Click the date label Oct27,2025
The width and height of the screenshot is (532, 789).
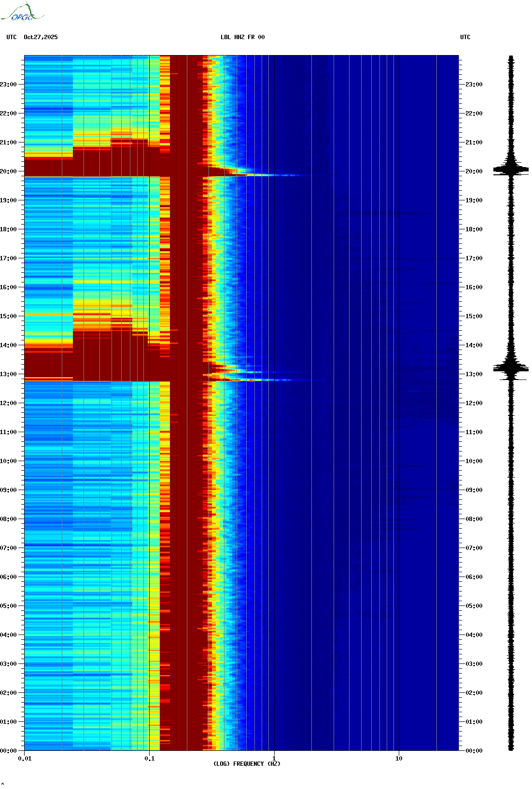[x=41, y=37]
